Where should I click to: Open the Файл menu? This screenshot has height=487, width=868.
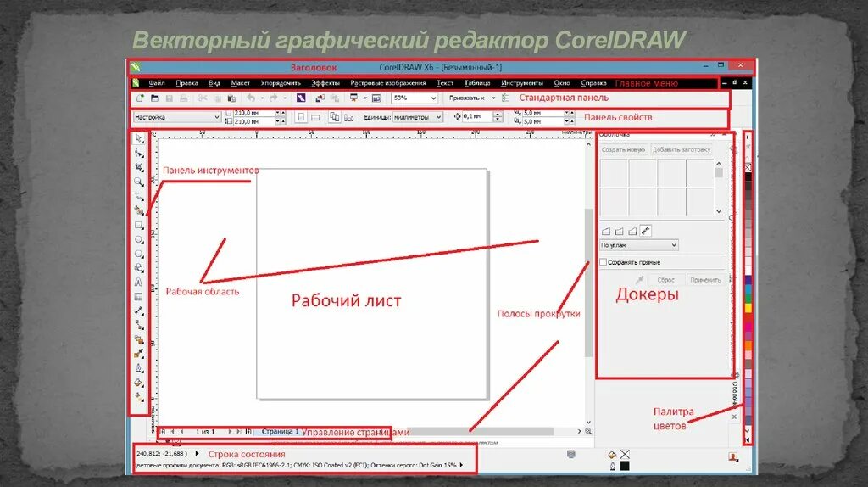(157, 83)
